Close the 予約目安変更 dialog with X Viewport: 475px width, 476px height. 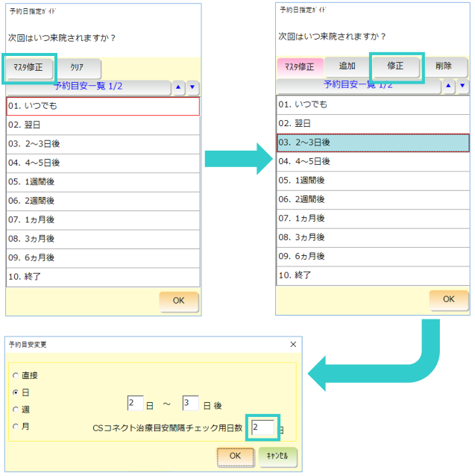pos(292,344)
